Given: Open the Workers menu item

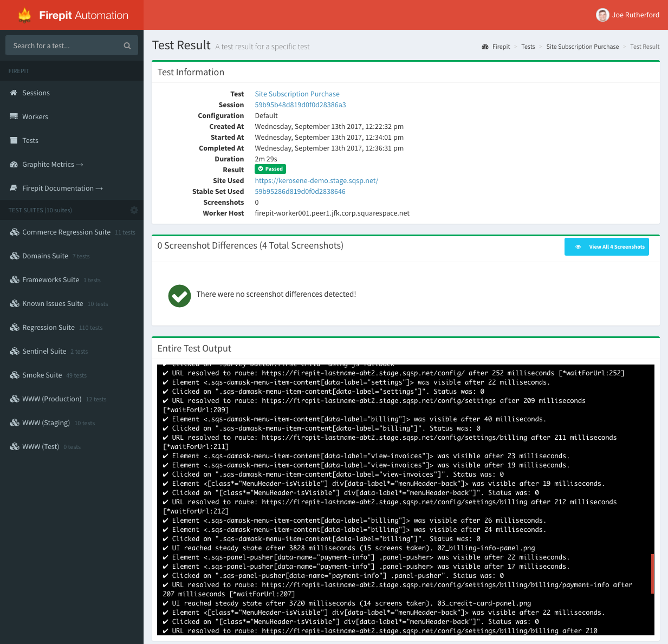Looking at the screenshot, I should pyautogui.click(x=72, y=117).
